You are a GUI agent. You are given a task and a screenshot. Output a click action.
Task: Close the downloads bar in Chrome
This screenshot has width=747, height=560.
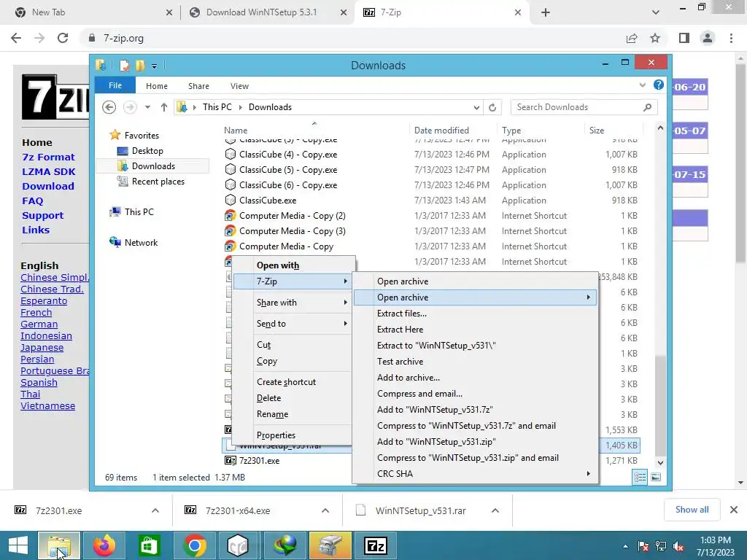coord(734,510)
